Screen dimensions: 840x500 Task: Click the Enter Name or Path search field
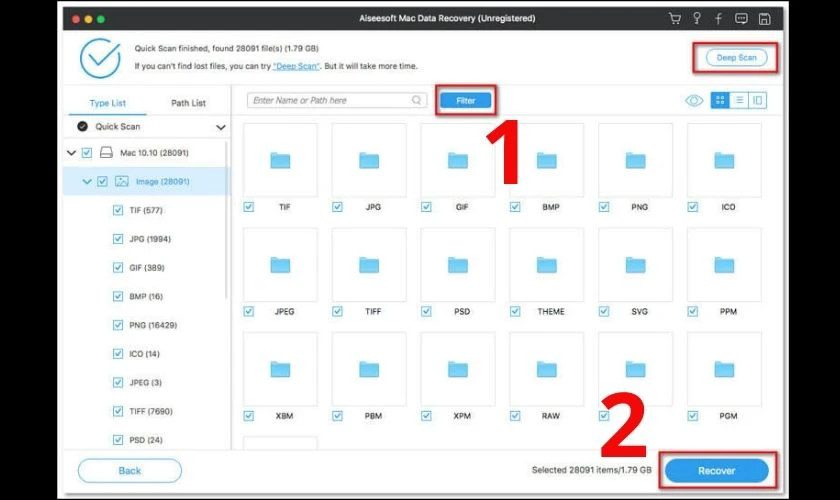tap(332, 100)
